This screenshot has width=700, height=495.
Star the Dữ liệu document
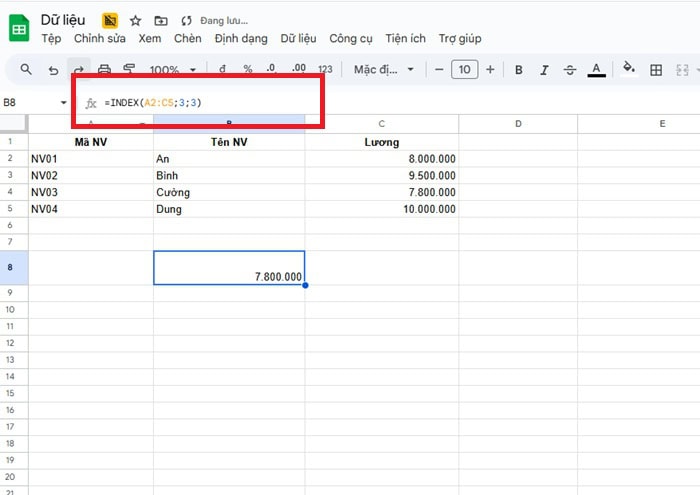tap(135, 21)
